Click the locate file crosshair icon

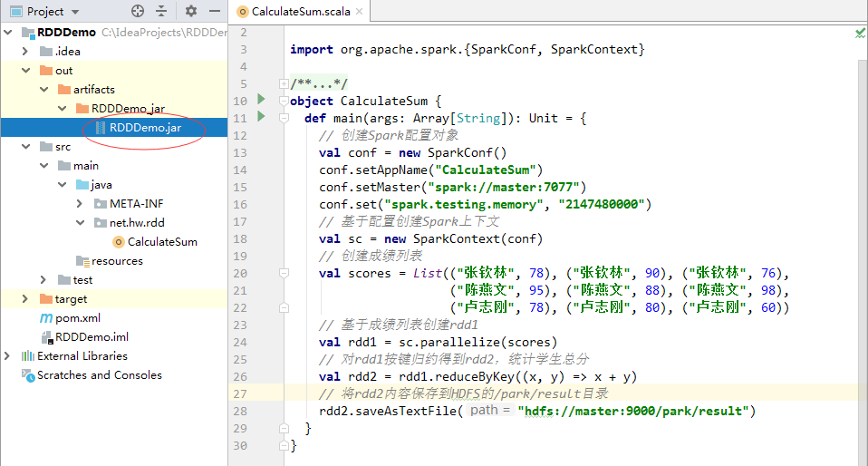138,11
